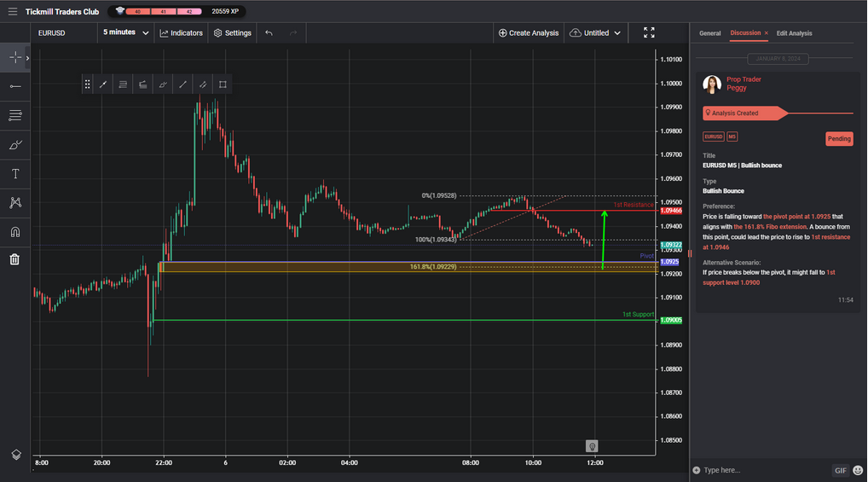Screen dimensions: 868x482
Task: Click the chat message input field
Action: tap(764, 470)
